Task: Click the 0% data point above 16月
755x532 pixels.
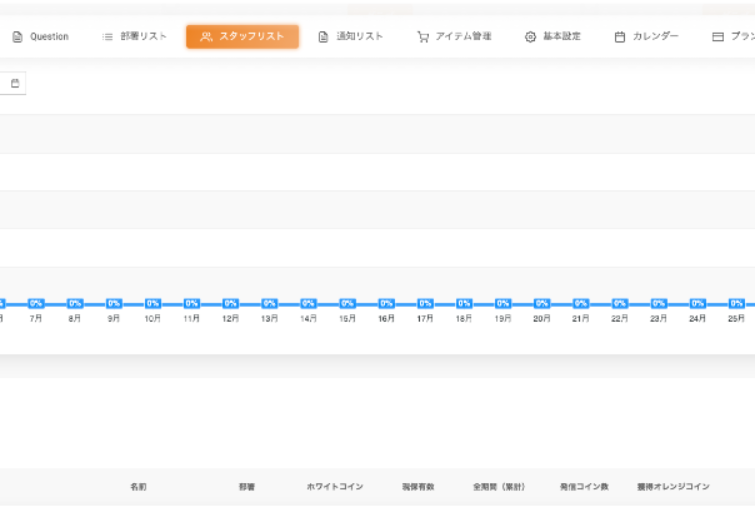Action: pyautogui.click(x=386, y=303)
